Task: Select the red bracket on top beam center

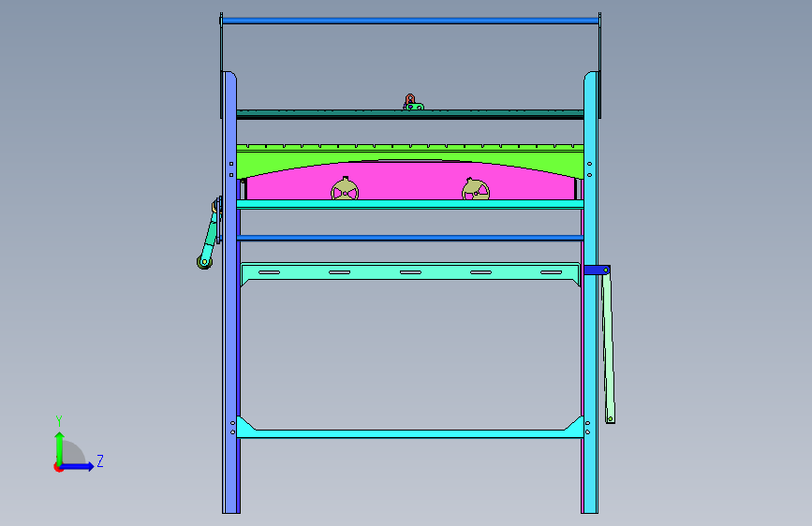Action: click(410, 99)
